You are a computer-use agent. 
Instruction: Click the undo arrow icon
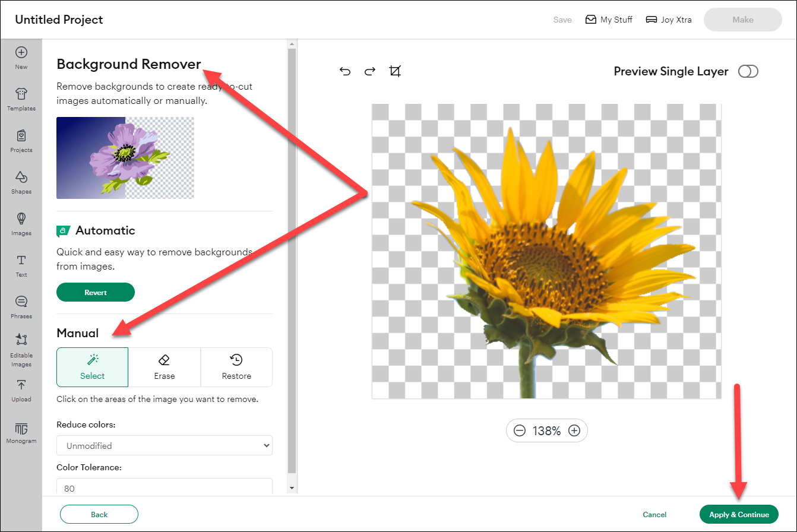click(x=345, y=72)
